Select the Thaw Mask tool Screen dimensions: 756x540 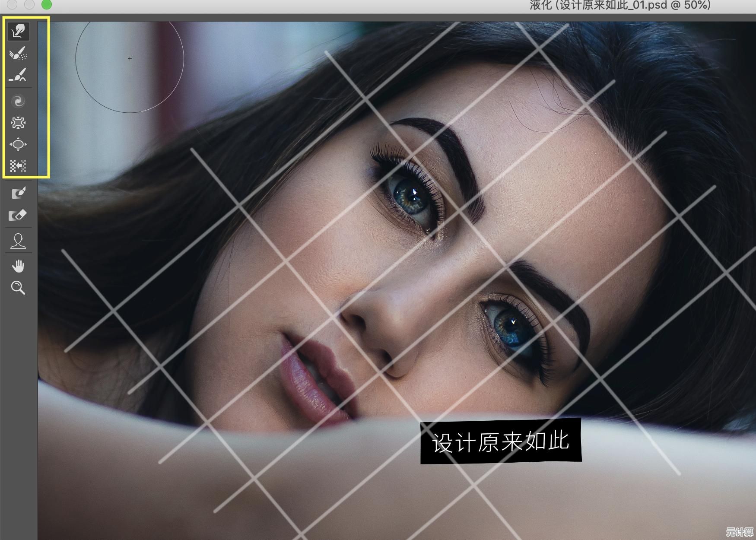(x=18, y=215)
